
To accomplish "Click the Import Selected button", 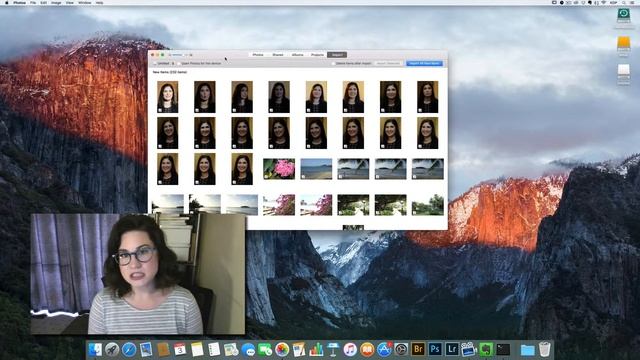I will pos(388,64).
